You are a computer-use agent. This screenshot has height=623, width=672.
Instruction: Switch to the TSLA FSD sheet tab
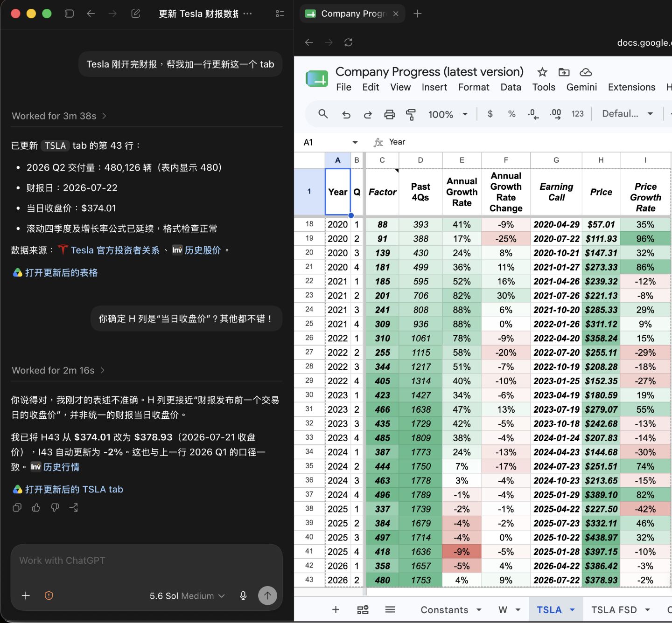tap(614, 609)
